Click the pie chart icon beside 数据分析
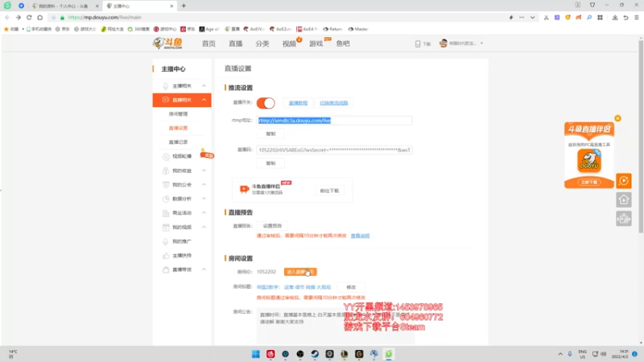644x362 pixels. click(166, 199)
